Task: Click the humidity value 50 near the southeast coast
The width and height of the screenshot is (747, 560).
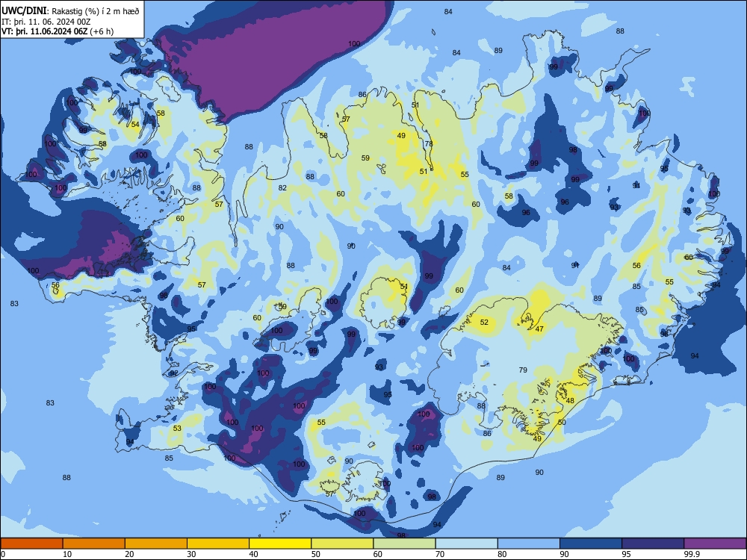Action: tap(562, 423)
